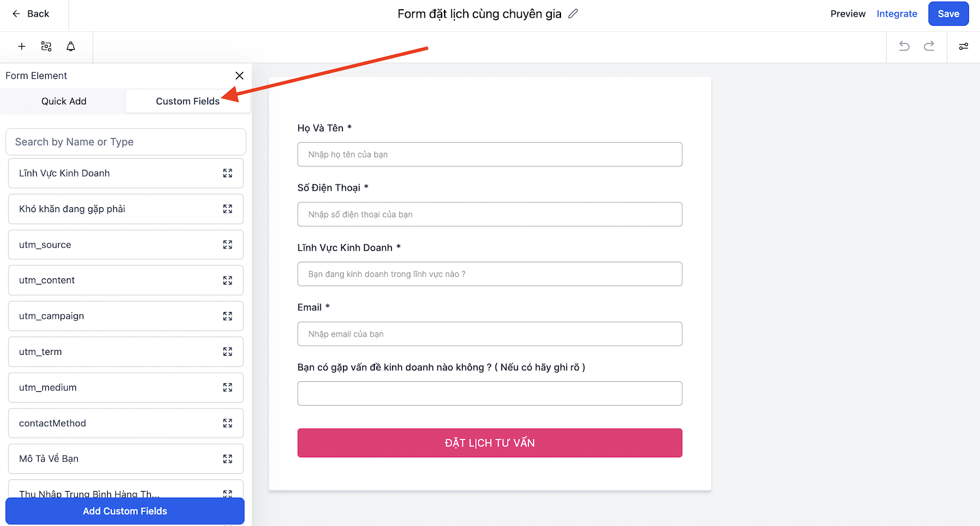Click the plus add element icon

[x=21, y=47]
